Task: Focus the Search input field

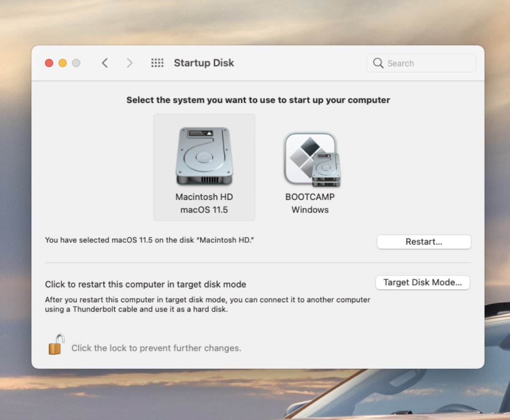Action: [421, 63]
